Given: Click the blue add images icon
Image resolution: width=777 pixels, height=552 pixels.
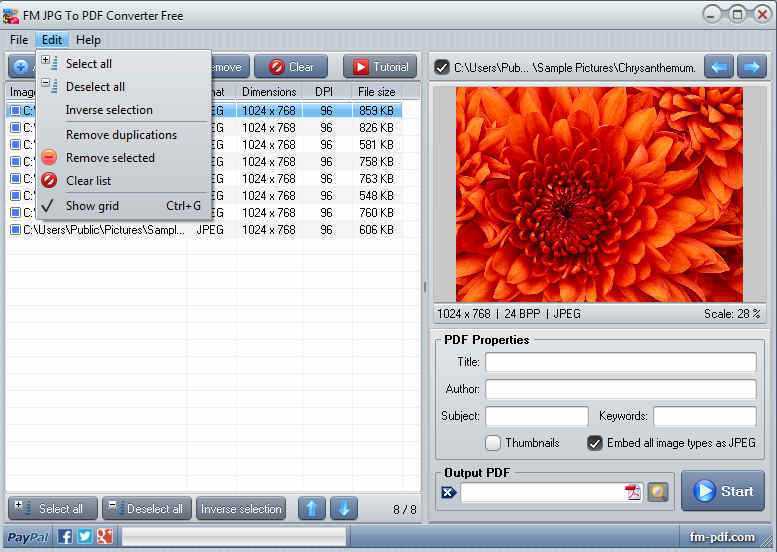Looking at the screenshot, I should point(21,67).
